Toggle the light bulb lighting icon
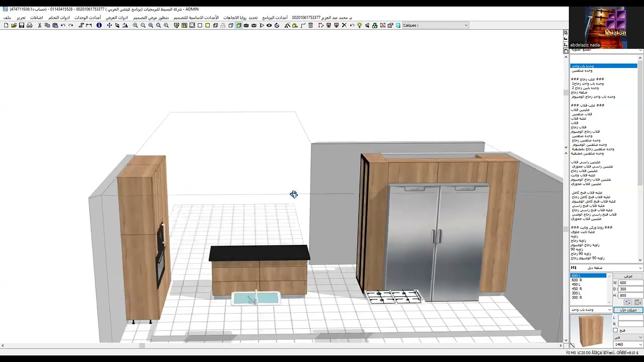This screenshot has width=644, height=362. tap(359, 25)
